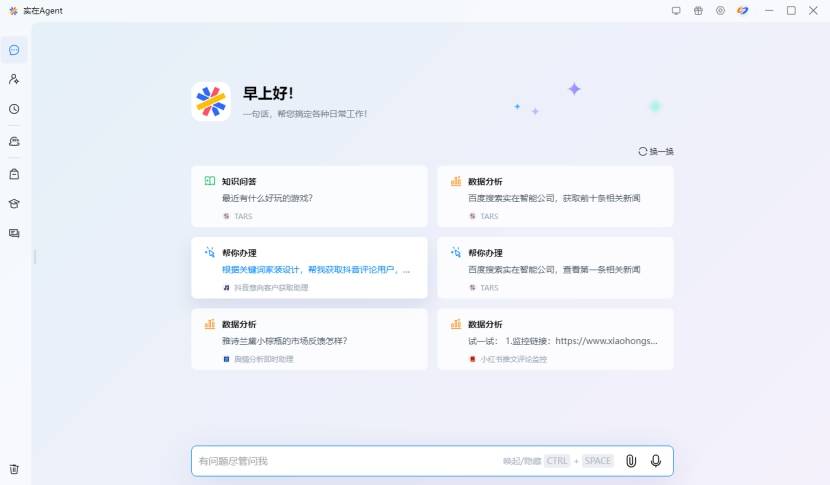Open the shopping bag store icon

point(14,174)
